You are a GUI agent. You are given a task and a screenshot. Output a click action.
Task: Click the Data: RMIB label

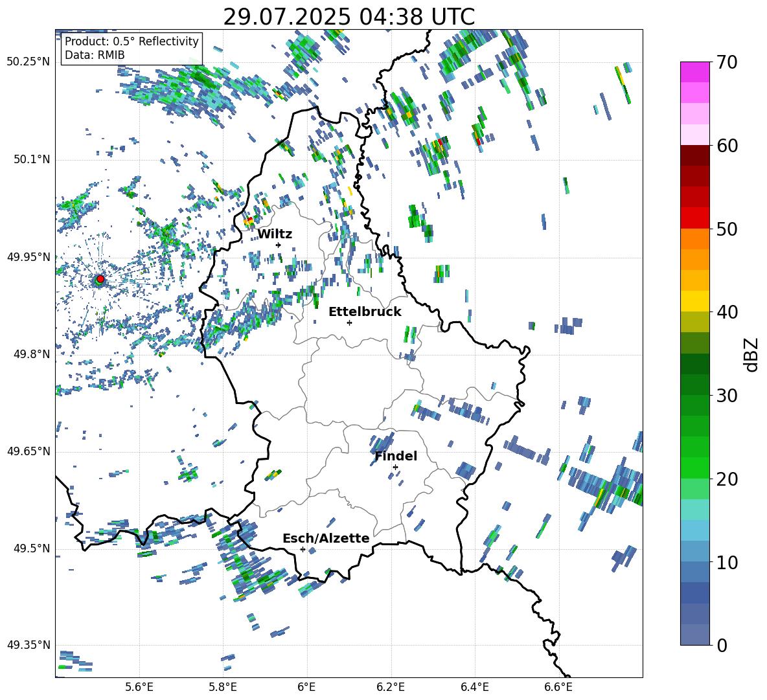tap(95, 55)
